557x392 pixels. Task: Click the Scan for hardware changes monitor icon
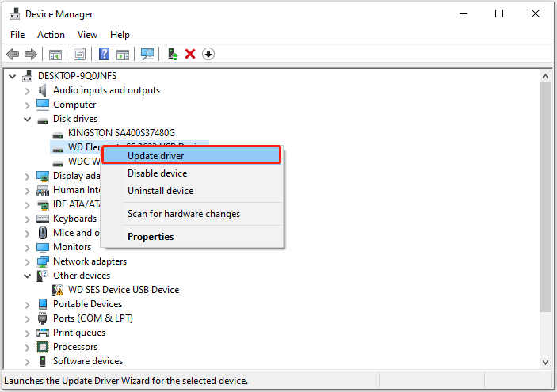(147, 55)
